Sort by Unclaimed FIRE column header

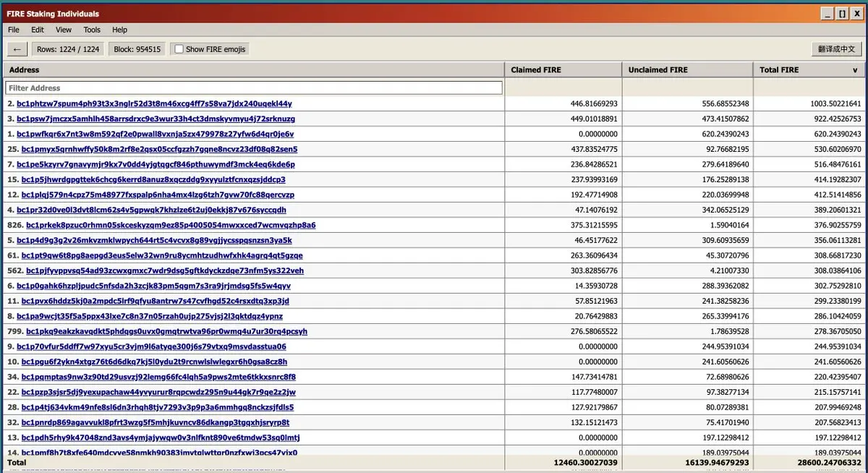(x=687, y=69)
